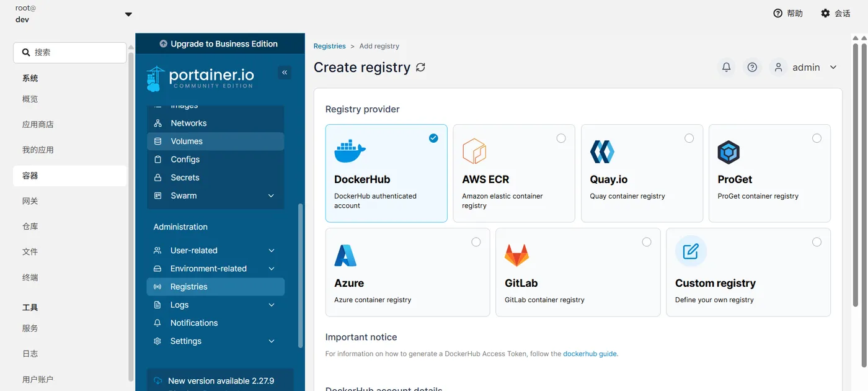The image size is (868, 391).
Task: Open 概览 in the left menu
Action: coord(69,99)
